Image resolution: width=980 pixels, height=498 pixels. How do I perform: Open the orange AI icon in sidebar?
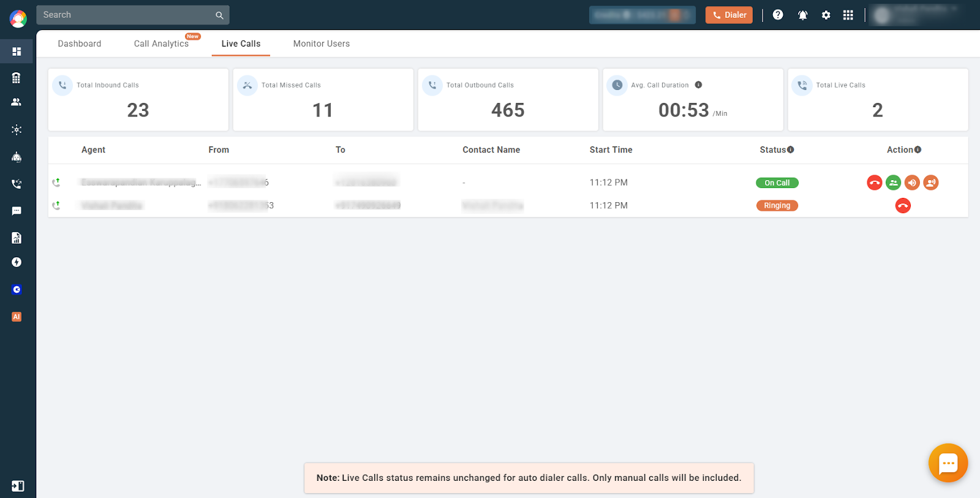(17, 317)
